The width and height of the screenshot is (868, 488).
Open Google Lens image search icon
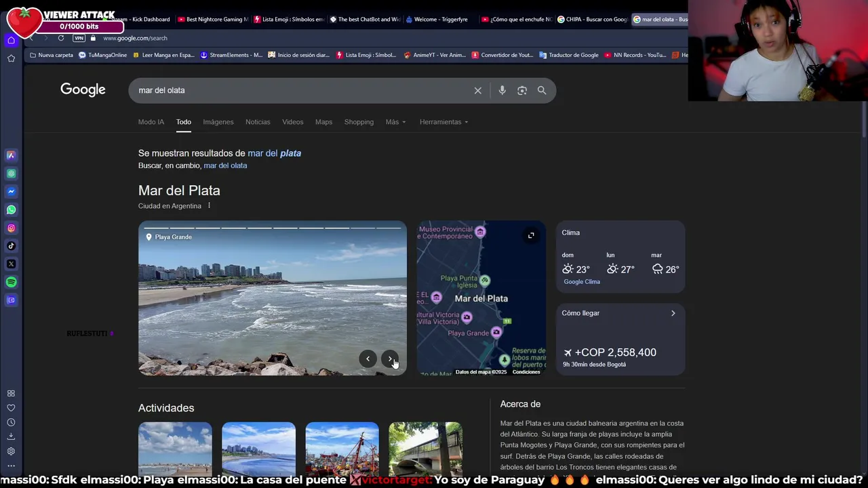[522, 90]
